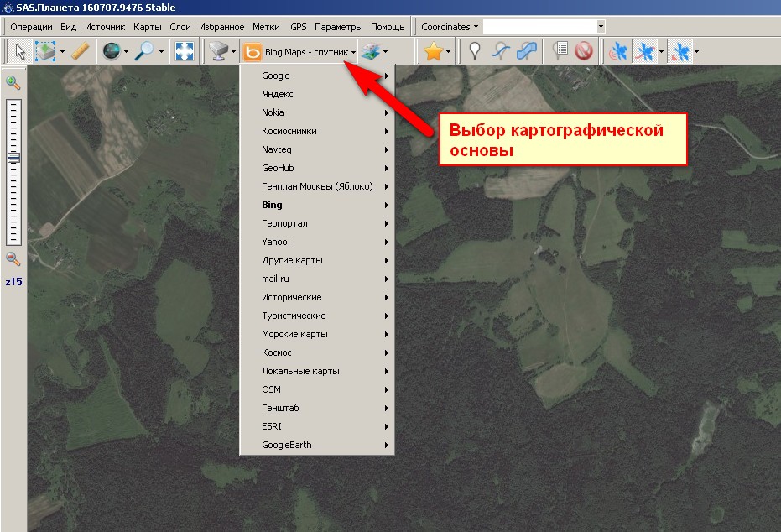This screenshot has height=532, width=781.
Task: Open the Операции menu in menu bar
Action: pyautogui.click(x=31, y=27)
